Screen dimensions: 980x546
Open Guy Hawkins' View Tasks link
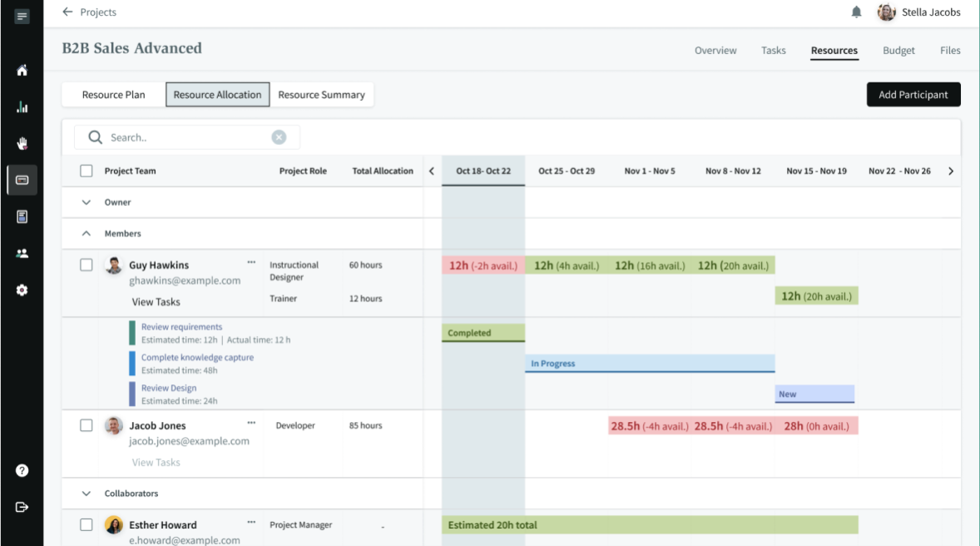[156, 302]
